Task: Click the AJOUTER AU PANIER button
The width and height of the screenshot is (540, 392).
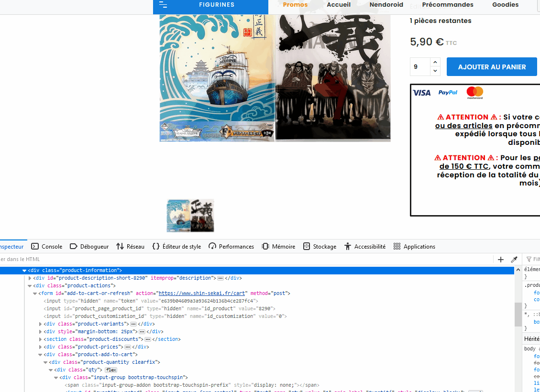Action: tap(491, 66)
